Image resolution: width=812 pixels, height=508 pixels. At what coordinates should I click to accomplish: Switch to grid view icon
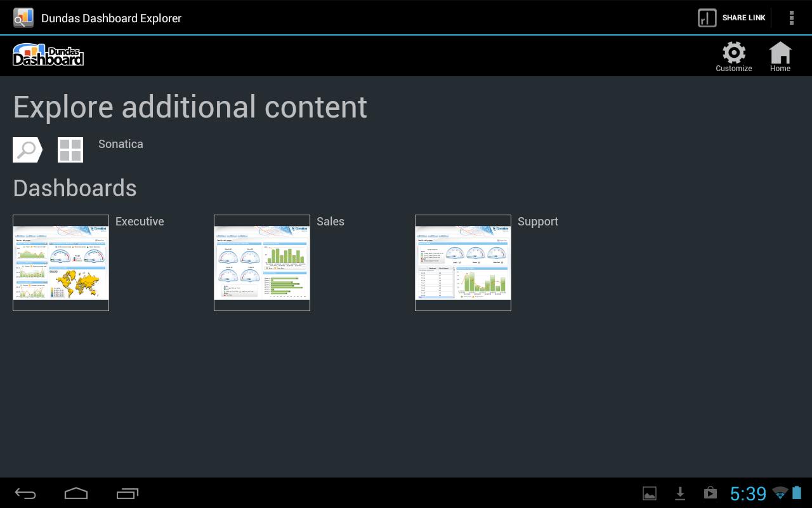[x=70, y=150]
